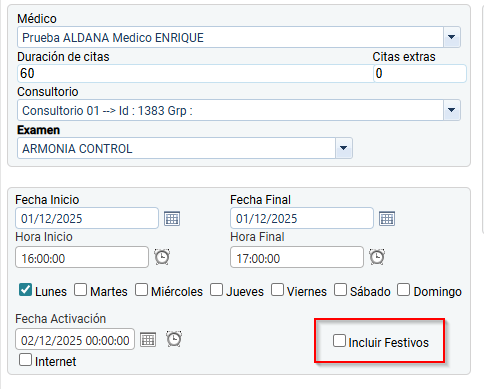Expand the Consultorio dropdown arrow
This screenshot has height=389, width=484.
(x=452, y=110)
